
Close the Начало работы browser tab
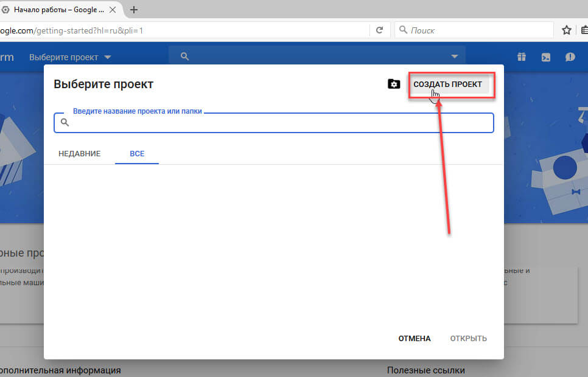[113, 10]
